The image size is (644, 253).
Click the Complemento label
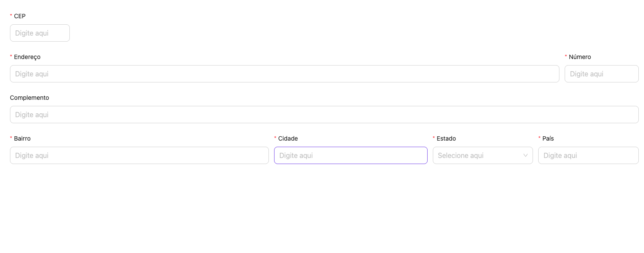tap(29, 98)
